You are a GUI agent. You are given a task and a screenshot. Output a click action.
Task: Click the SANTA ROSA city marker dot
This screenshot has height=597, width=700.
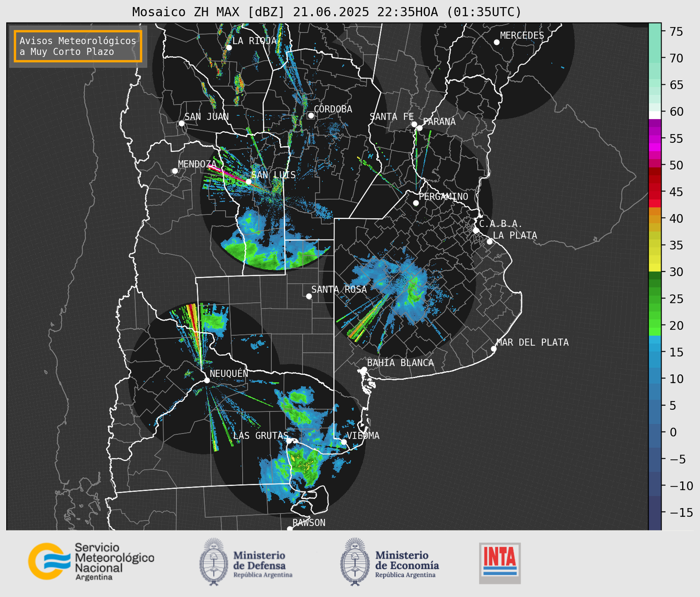[x=309, y=296]
